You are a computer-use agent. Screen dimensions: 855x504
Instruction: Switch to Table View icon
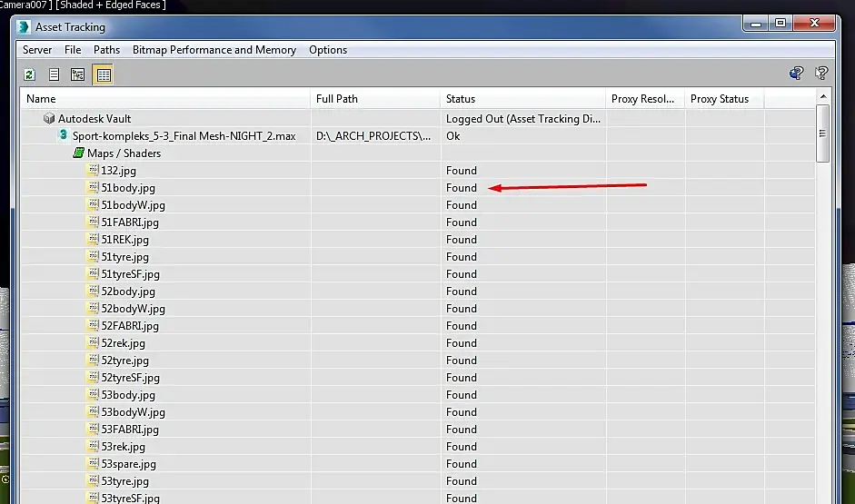(103, 74)
